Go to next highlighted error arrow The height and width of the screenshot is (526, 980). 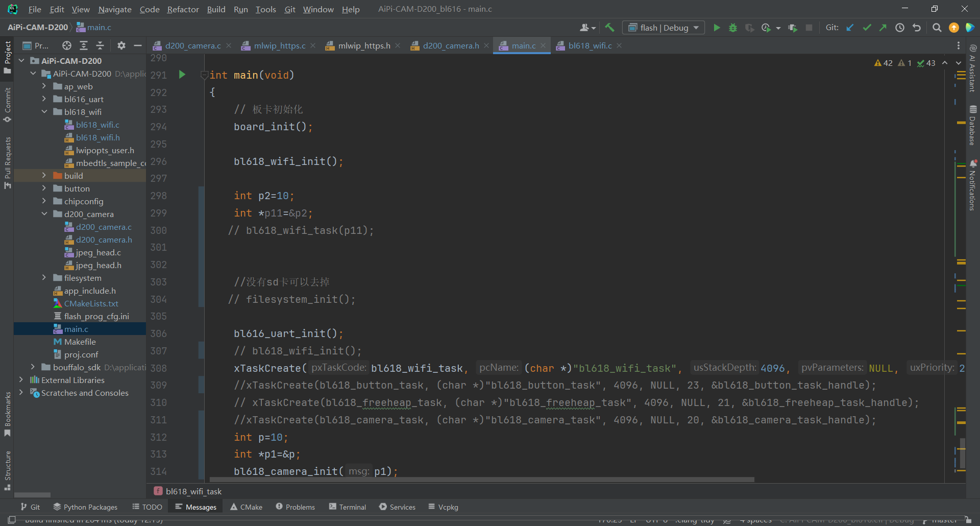point(959,63)
